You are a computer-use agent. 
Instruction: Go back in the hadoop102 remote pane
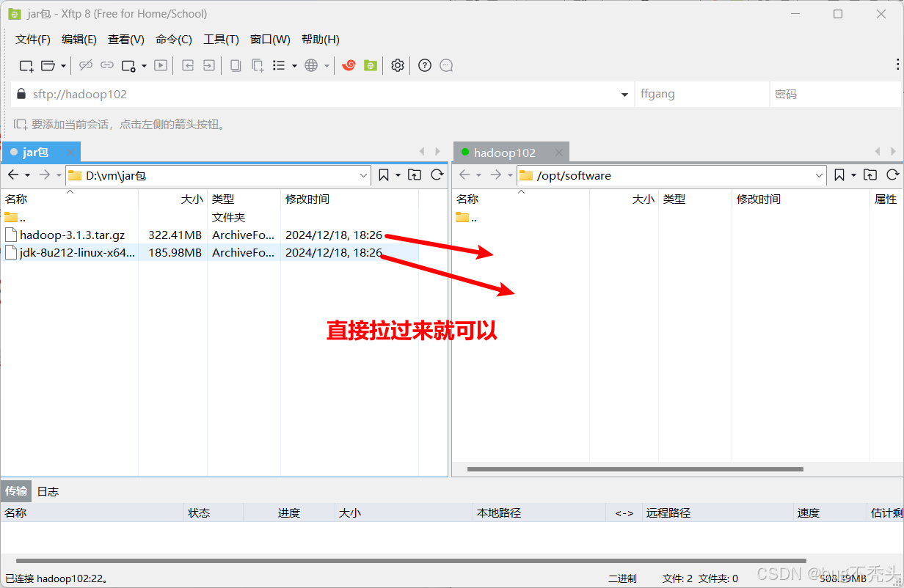tap(464, 175)
